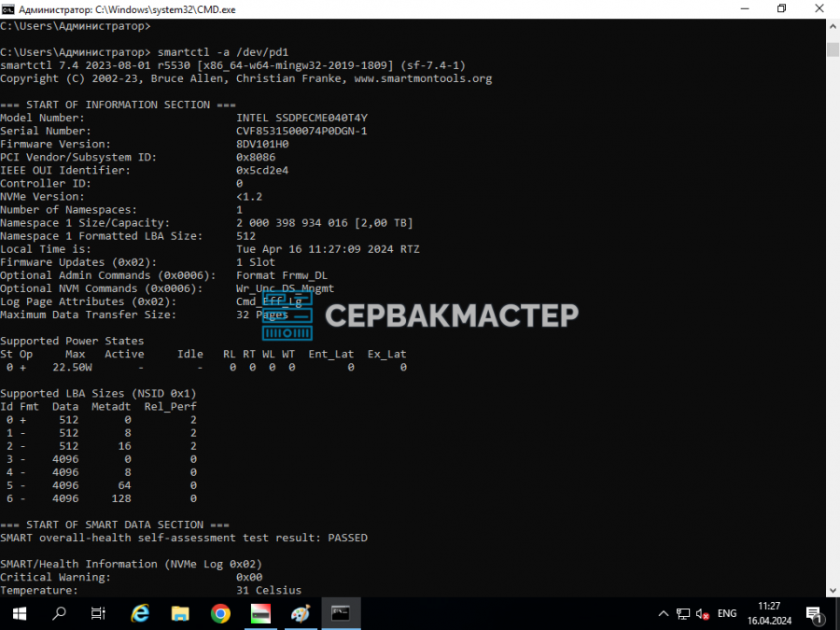Screen dimensions: 840x630
Task: Open the red-green app beside Chrome
Action: pyautogui.click(x=260, y=613)
